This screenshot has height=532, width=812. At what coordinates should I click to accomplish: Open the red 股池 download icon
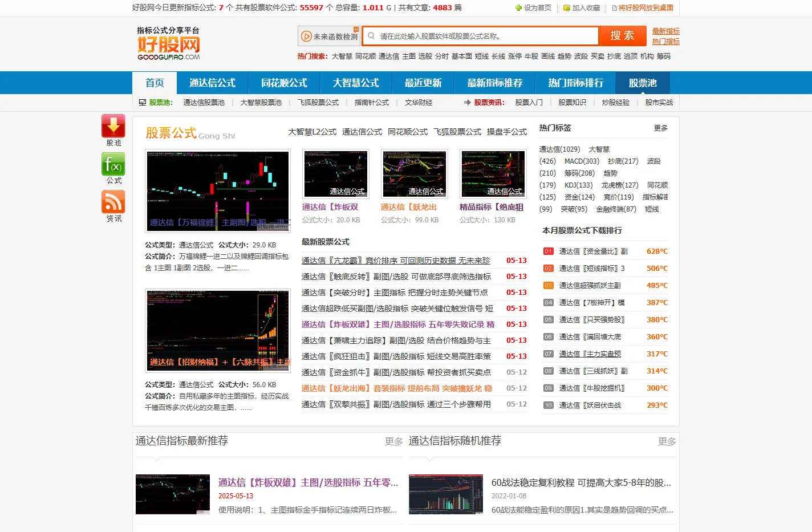click(x=113, y=126)
